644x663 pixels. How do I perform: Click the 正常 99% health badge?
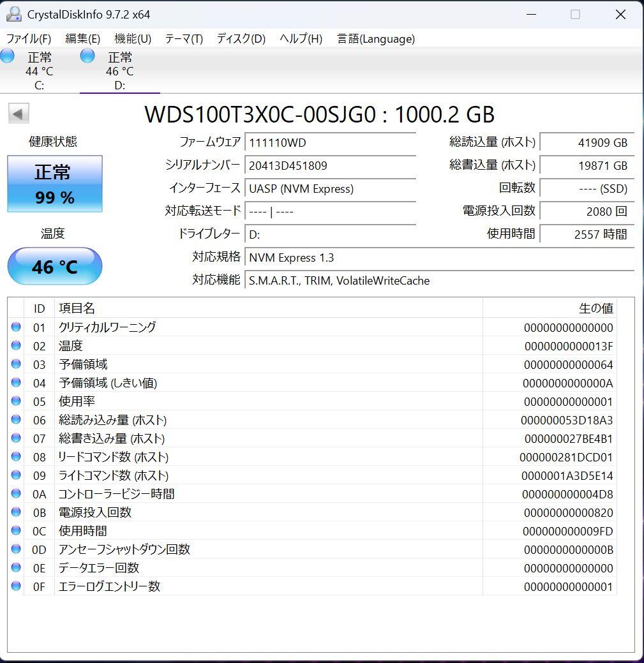click(54, 184)
